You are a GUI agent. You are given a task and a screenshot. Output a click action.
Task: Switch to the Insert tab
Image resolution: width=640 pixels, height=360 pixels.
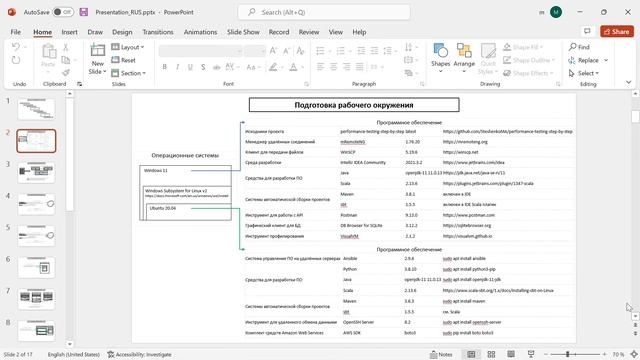coord(69,32)
